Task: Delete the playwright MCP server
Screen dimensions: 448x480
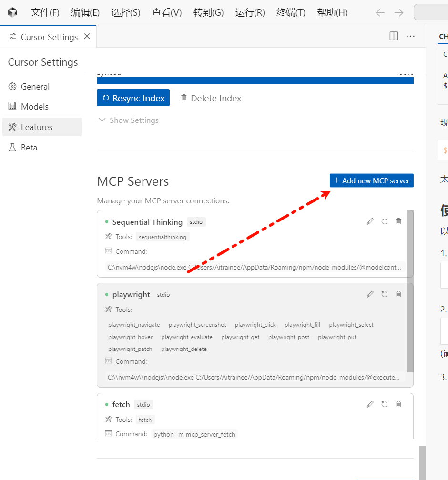Action: coord(398,294)
